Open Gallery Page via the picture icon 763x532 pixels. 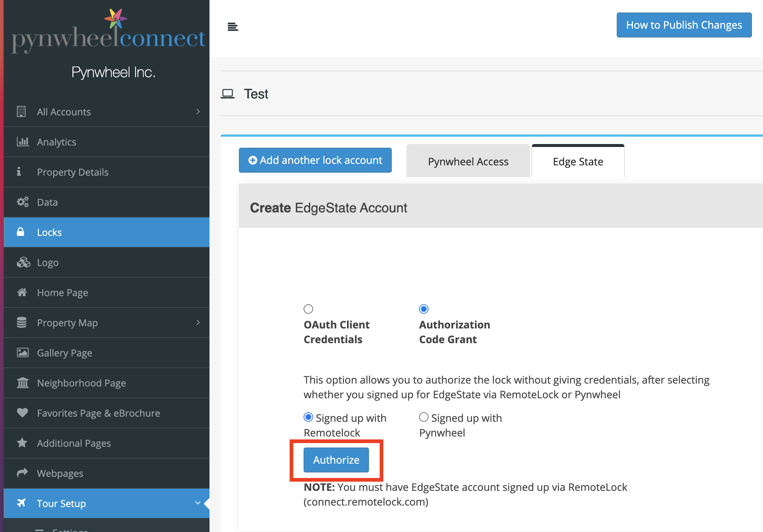[22, 353]
